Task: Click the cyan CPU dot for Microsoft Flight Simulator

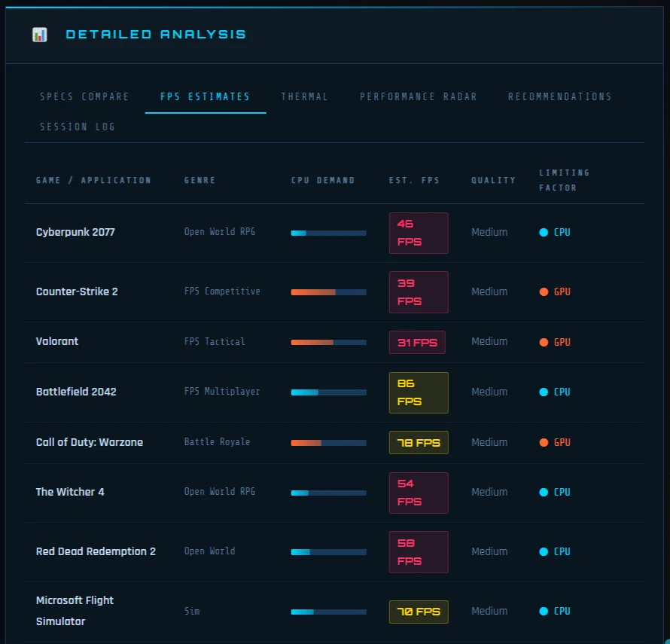Action: [x=544, y=612]
